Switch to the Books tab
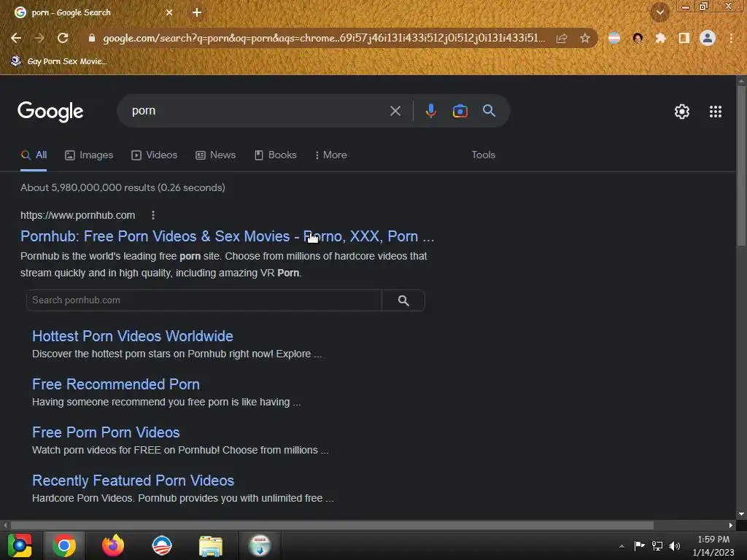The image size is (747, 560). 276,155
